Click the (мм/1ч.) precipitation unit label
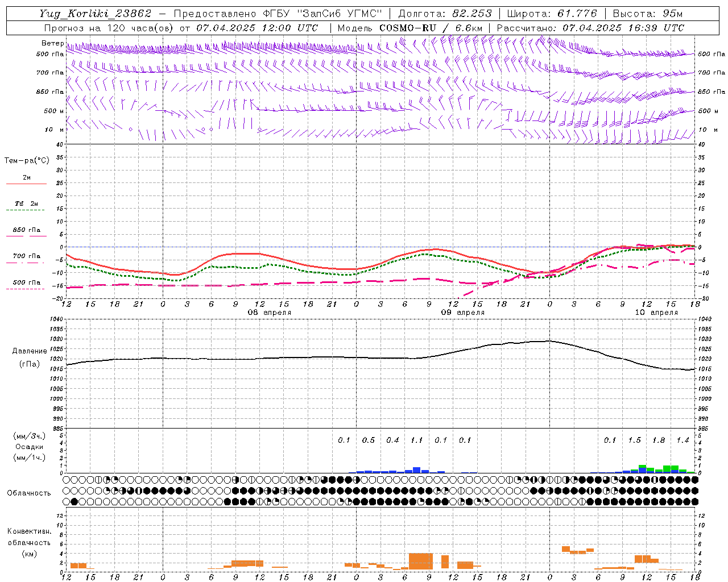The width and height of the screenshot is (728, 582). 30,458
